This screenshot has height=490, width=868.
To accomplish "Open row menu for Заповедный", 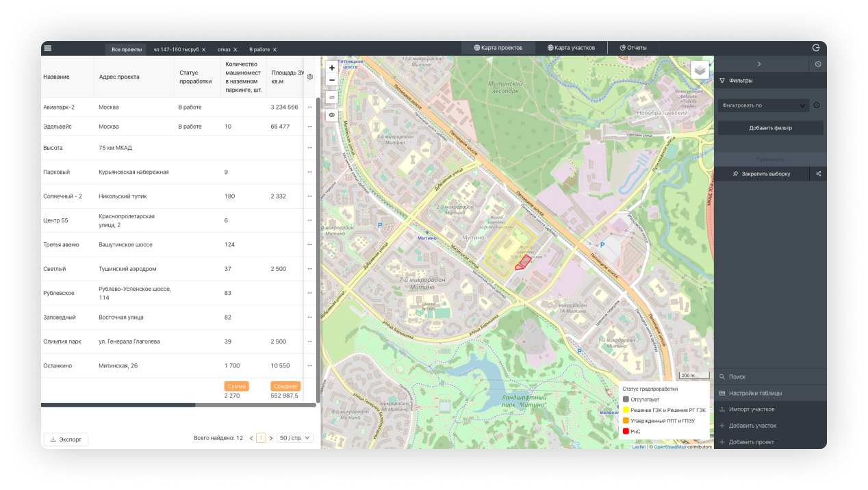I will [310, 318].
